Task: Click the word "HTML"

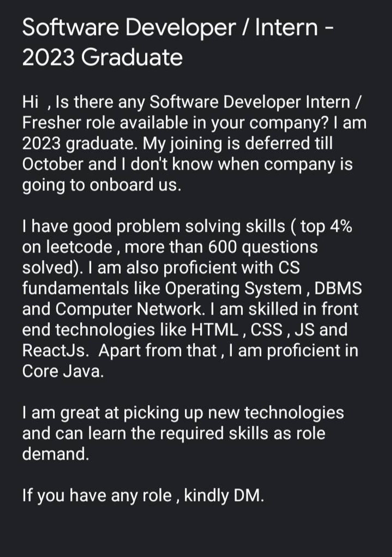Action: click(x=215, y=330)
